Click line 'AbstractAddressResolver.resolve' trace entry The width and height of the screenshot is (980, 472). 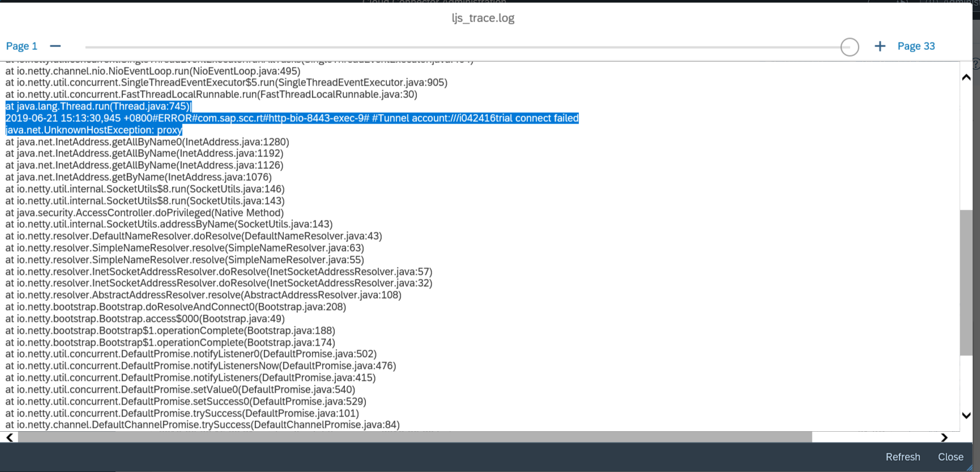click(x=203, y=295)
